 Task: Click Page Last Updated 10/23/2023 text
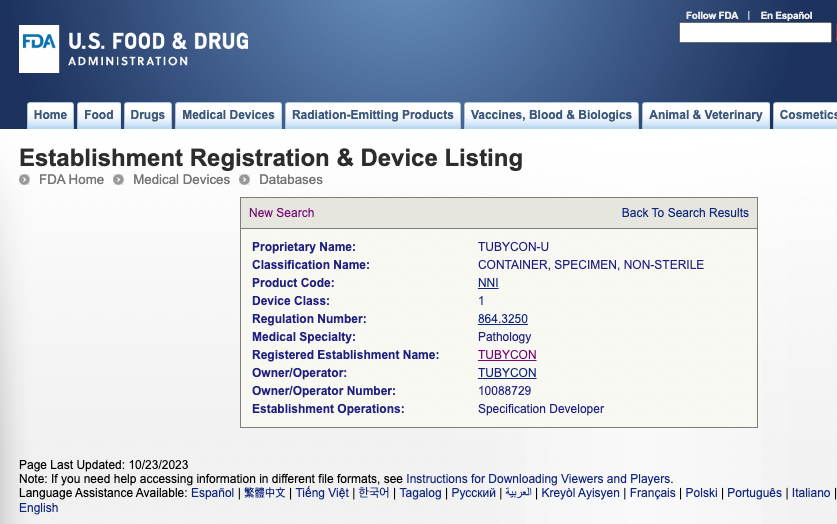tap(104, 465)
